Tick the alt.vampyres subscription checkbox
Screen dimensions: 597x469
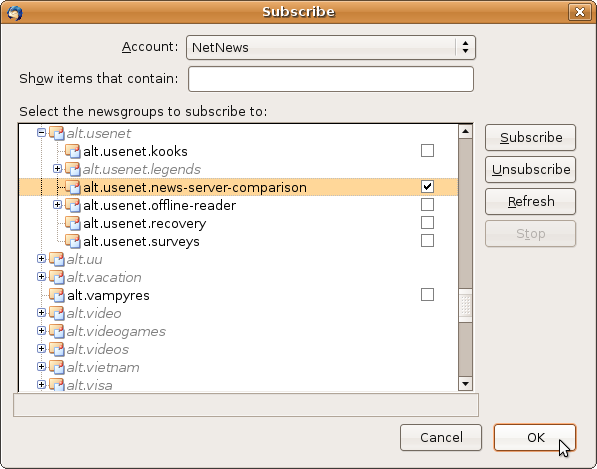[x=427, y=295]
